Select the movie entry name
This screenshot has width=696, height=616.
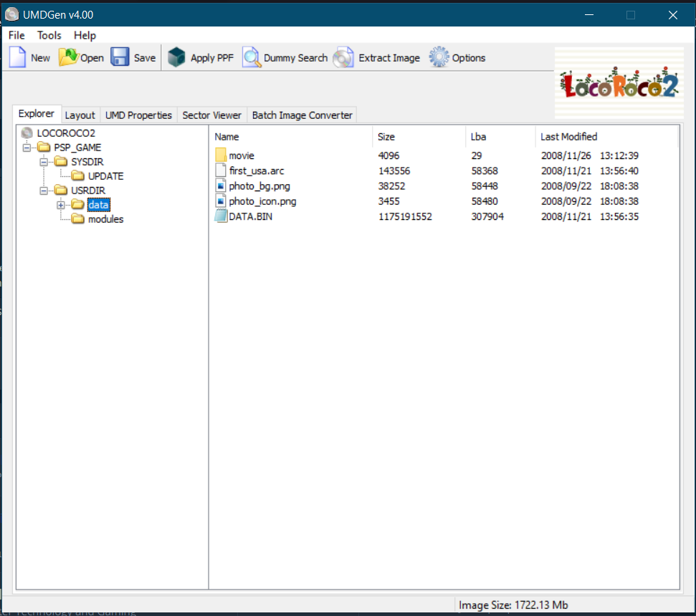[242, 155]
